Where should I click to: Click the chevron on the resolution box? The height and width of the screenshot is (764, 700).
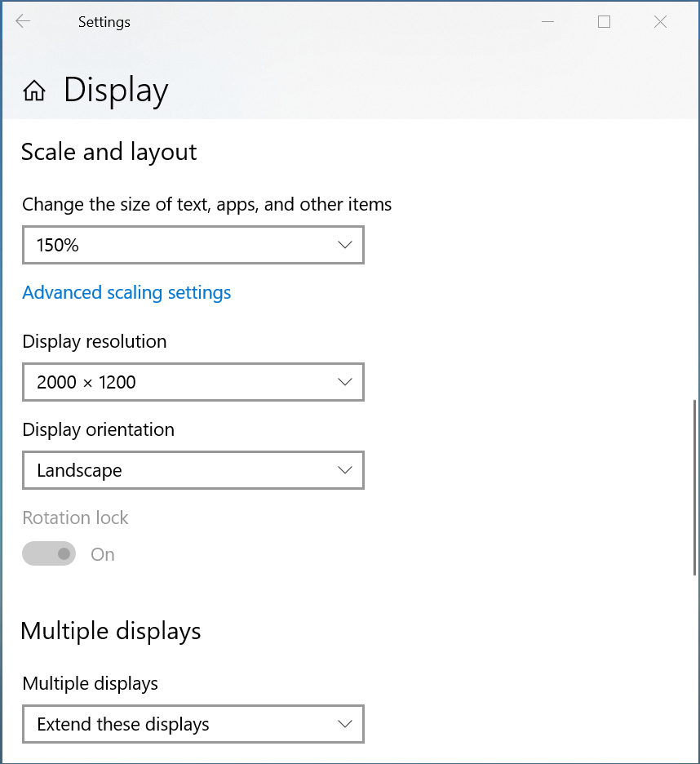coord(345,382)
